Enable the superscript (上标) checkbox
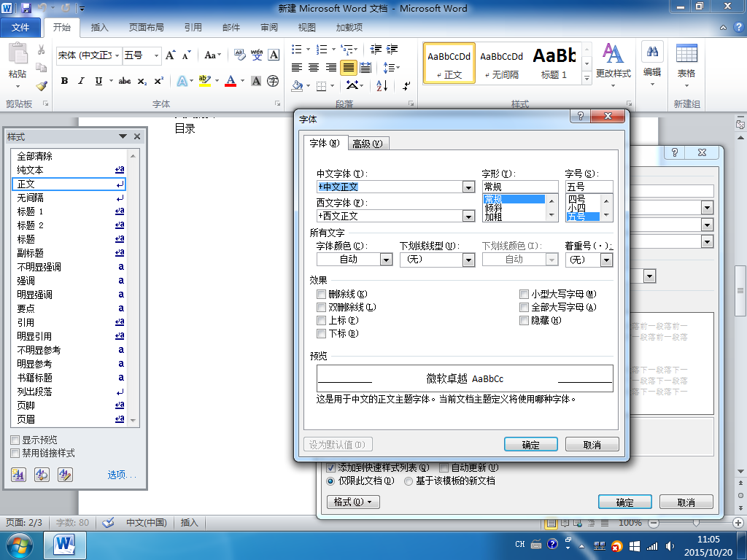The image size is (747, 560). pyautogui.click(x=322, y=321)
